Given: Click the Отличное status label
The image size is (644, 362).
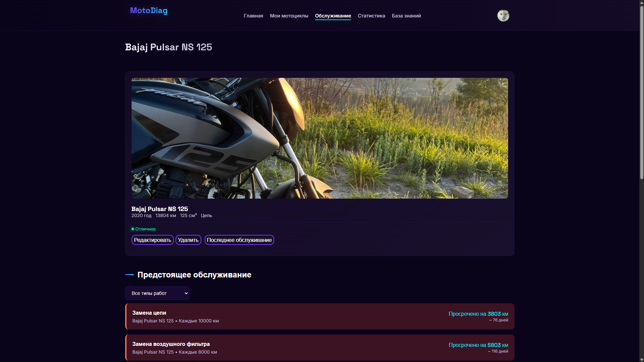Looking at the screenshot, I should 145,229.
